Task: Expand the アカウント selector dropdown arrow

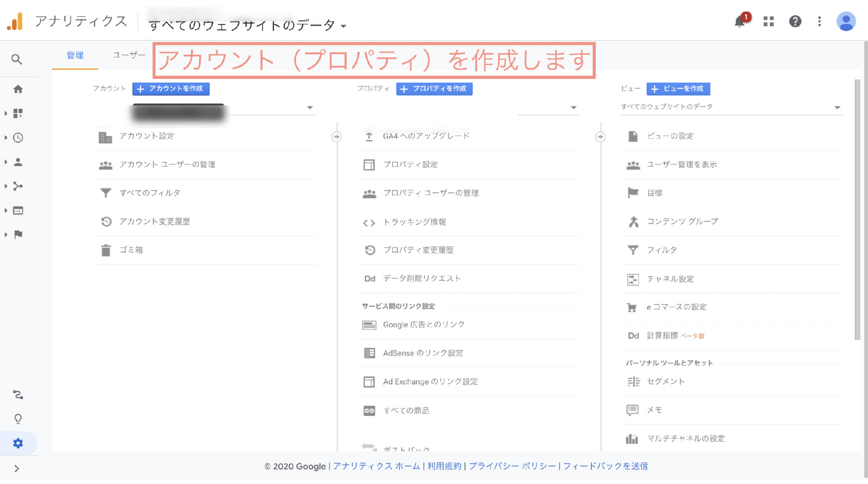Action: (x=310, y=107)
